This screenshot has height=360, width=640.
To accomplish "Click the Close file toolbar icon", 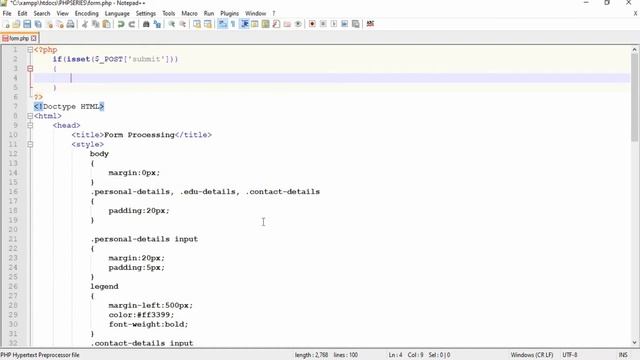I will (x=49, y=24).
